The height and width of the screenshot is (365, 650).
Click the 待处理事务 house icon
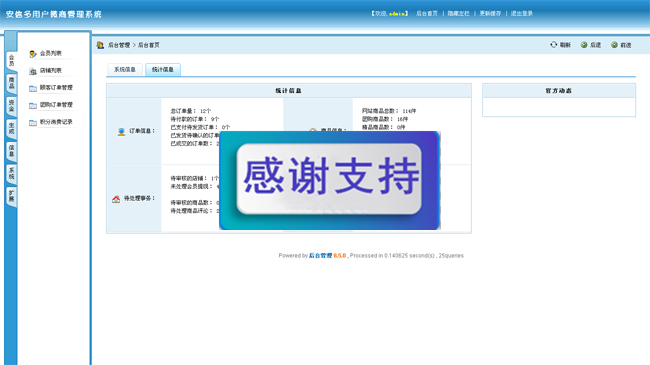click(x=116, y=199)
